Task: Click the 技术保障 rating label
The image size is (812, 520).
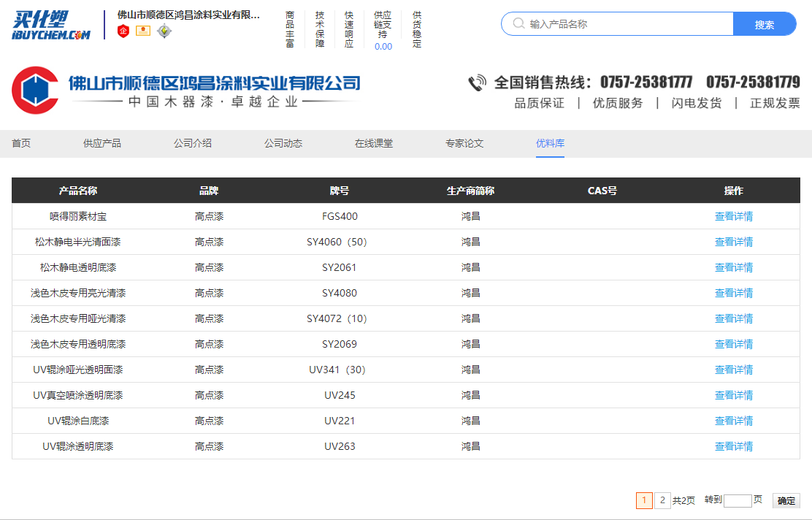Action: click(320, 29)
